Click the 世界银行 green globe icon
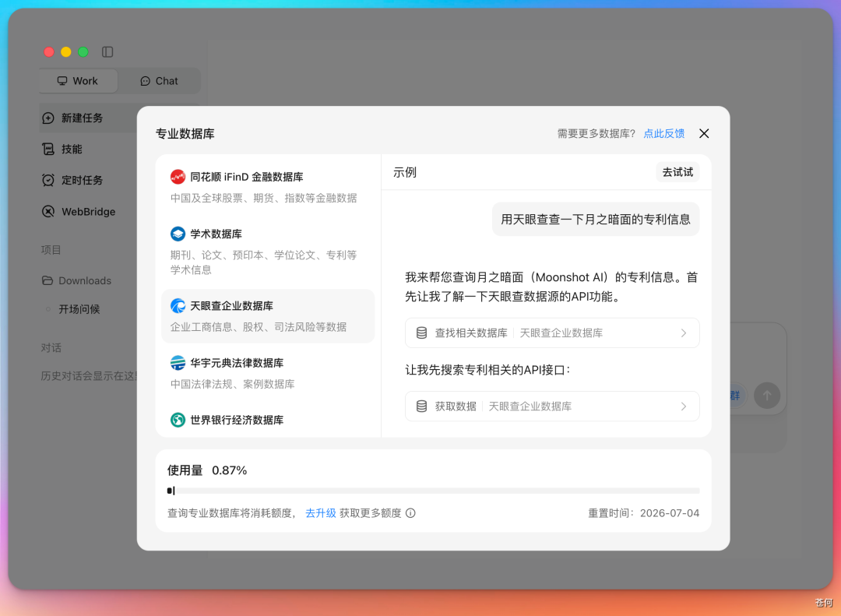 [x=178, y=420]
